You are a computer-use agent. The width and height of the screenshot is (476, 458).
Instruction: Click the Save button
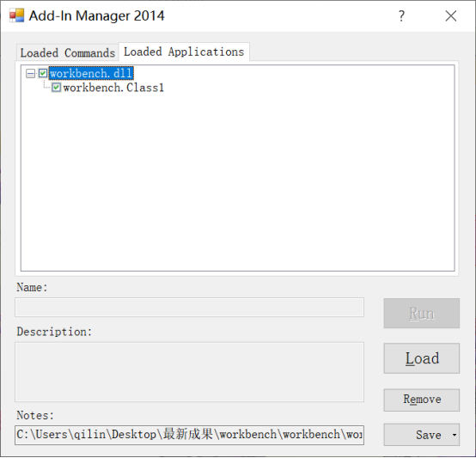417,435
